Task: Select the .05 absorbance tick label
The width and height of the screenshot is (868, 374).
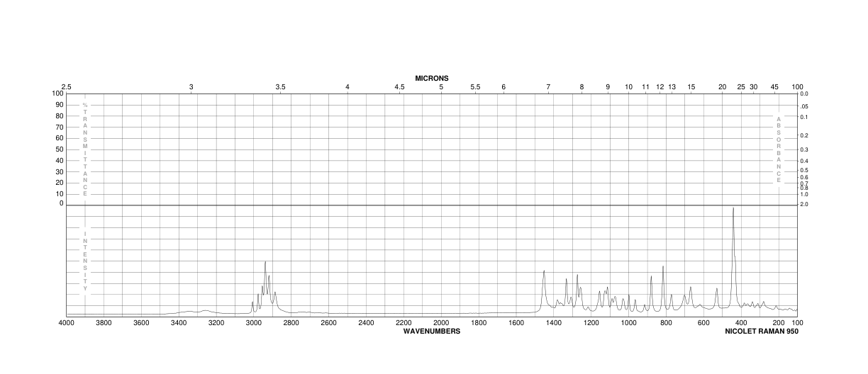Action: point(804,106)
